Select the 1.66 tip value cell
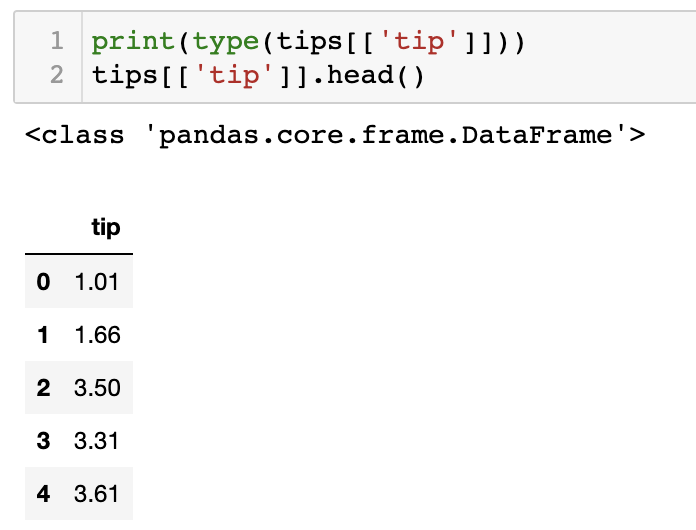Viewport: 696px width, 530px height. [x=97, y=335]
